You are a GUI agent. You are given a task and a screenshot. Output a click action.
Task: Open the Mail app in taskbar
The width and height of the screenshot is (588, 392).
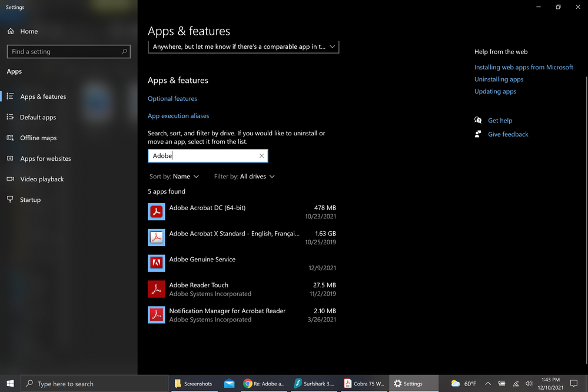[229, 383]
